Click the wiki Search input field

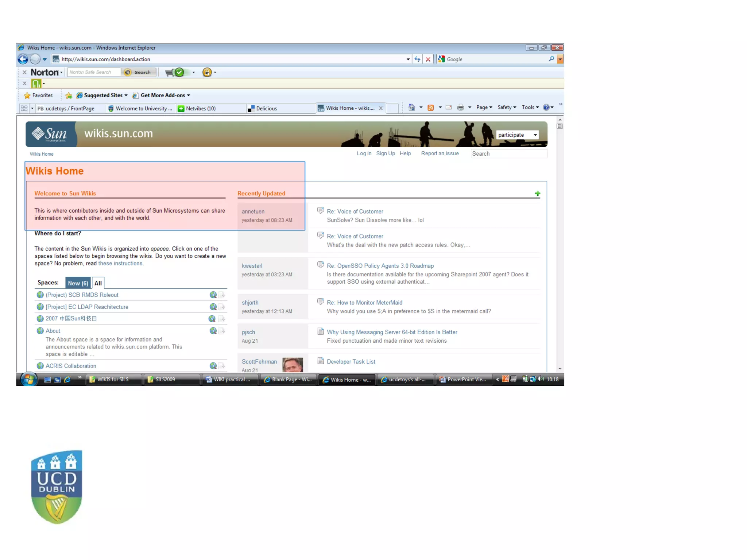click(508, 154)
